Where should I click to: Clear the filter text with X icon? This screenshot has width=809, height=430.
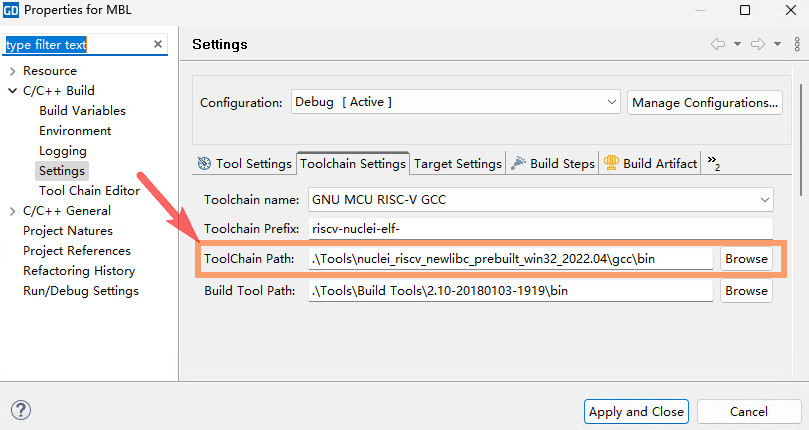point(158,45)
